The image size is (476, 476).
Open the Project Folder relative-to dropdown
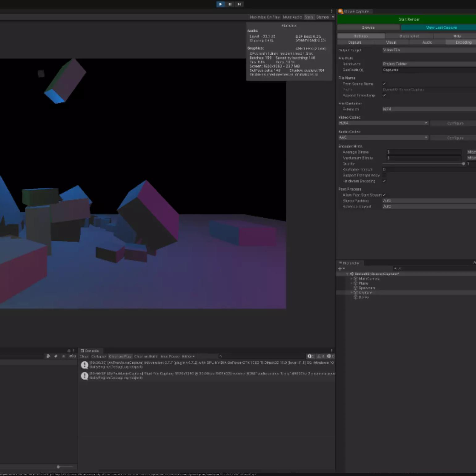click(x=429, y=64)
